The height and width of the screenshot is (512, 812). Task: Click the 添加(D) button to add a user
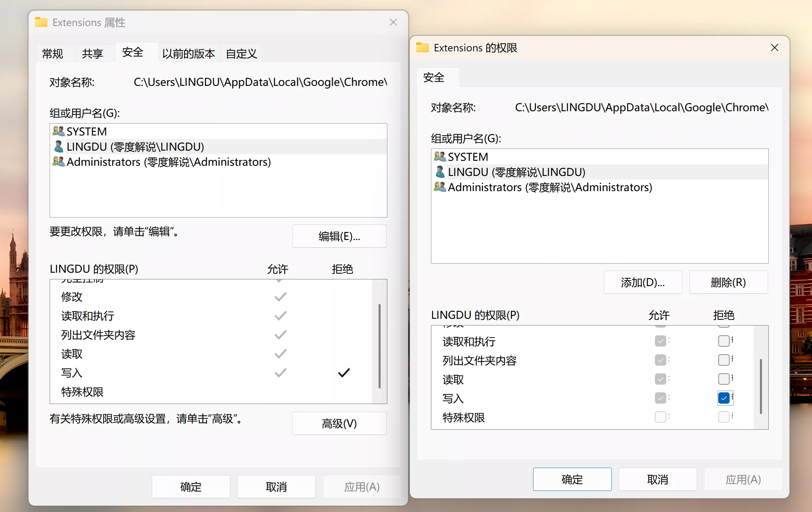coord(643,282)
